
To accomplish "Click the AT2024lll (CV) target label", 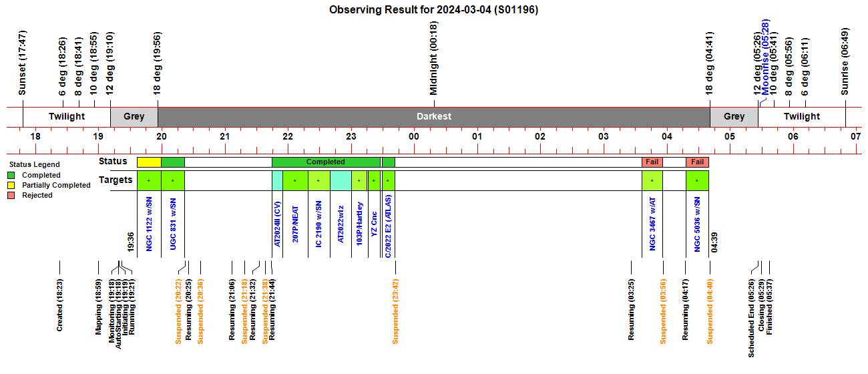I will 277,224.
